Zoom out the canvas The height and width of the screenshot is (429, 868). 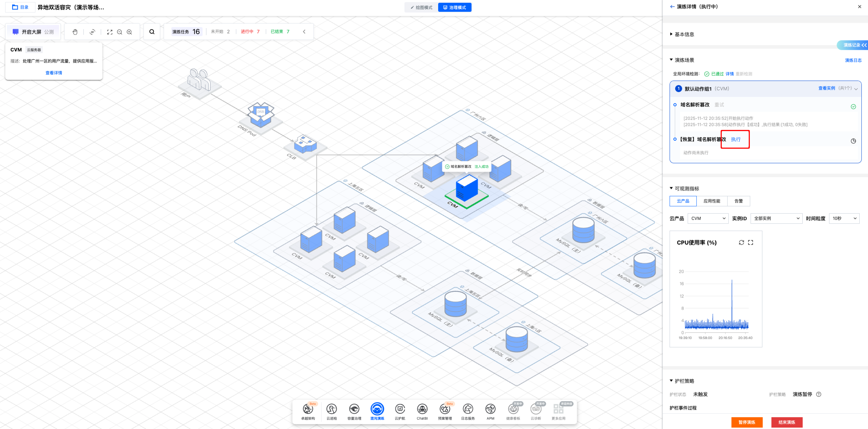[x=119, y=32]
